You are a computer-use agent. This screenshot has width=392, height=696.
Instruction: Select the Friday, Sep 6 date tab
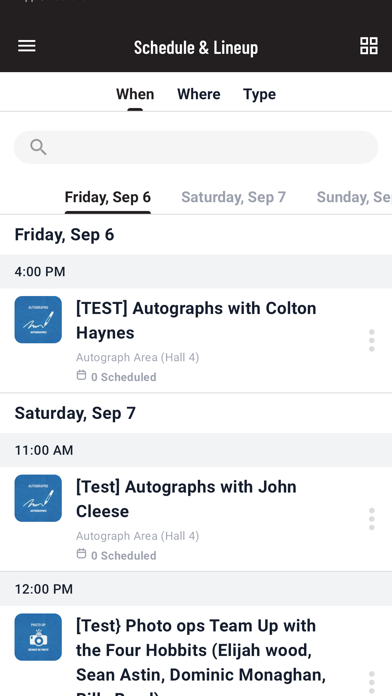(x=108, y=197)
